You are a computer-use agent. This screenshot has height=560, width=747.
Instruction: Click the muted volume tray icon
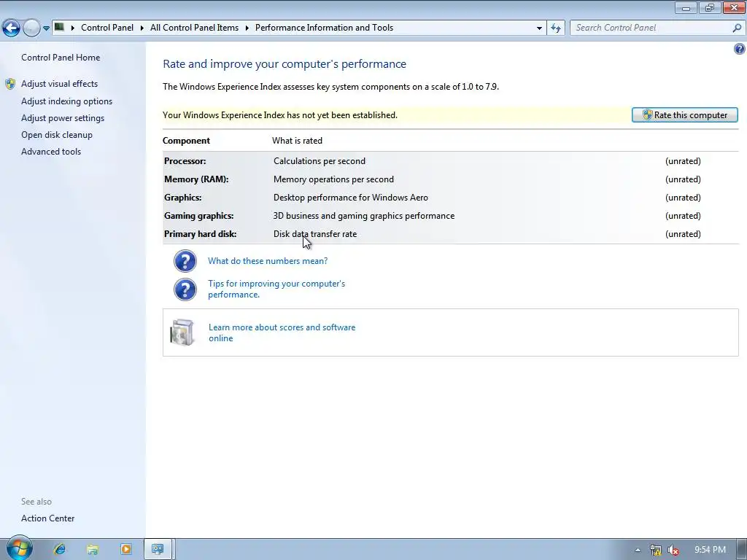(673, 550)
